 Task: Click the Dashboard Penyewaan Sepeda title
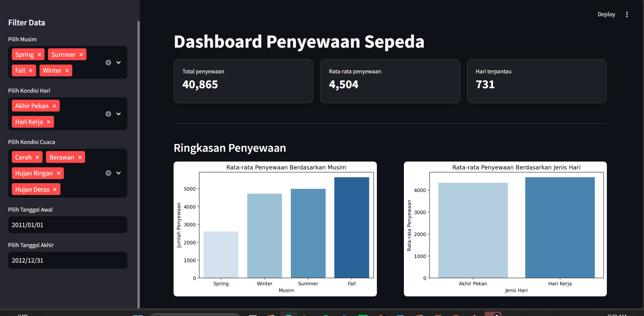coord(299,42)
